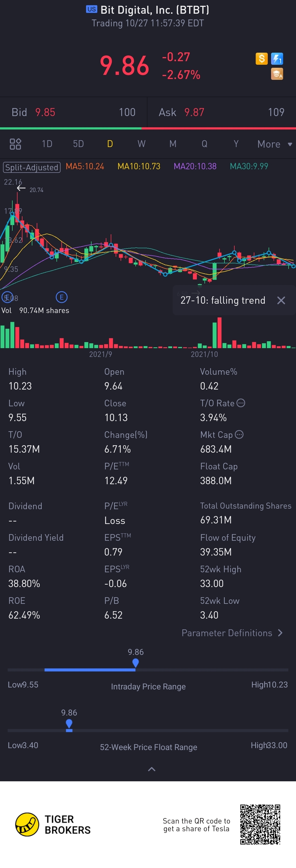Image resolution: width=296 pixels, height=868 pixels.
Task: Tap the Change(%) value 6.71%
Action: click(x=118, y=449)
